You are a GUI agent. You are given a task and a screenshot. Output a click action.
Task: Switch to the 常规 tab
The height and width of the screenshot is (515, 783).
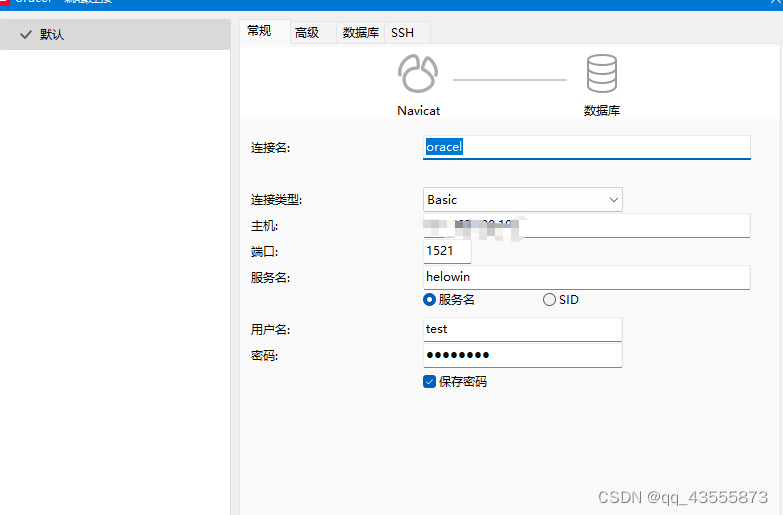click(x=265, y=31)
